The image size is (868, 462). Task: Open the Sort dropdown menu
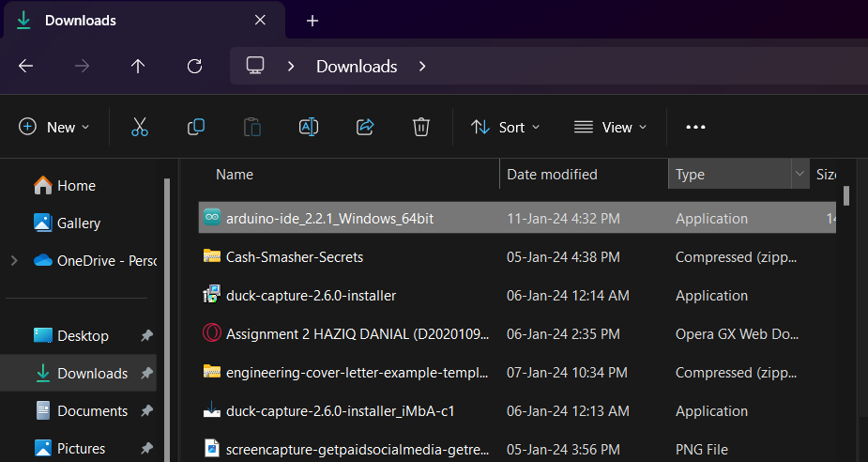point(506,127)
